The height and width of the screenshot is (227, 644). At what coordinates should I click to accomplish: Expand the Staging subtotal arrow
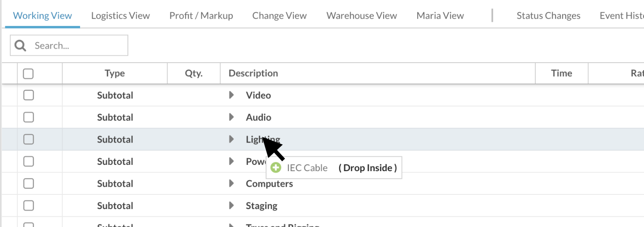coord(231,206)
